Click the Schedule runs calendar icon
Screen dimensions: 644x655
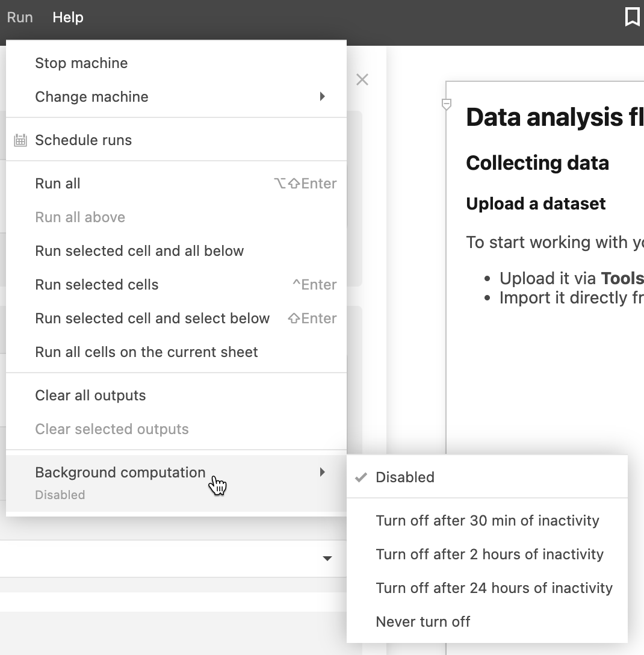click(x=19, y=140)
